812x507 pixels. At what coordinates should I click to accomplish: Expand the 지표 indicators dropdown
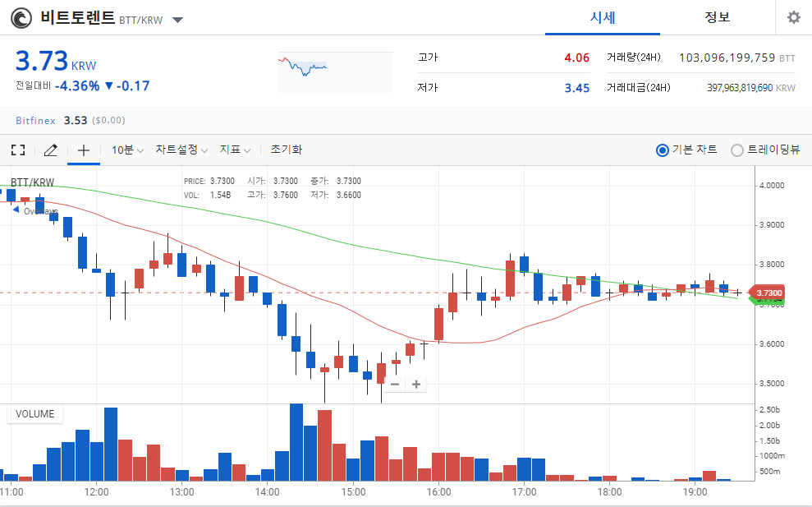click(235, 150)
